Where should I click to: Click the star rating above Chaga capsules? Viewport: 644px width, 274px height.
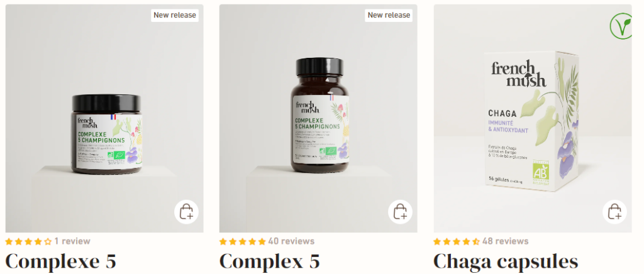pos(457,241)
